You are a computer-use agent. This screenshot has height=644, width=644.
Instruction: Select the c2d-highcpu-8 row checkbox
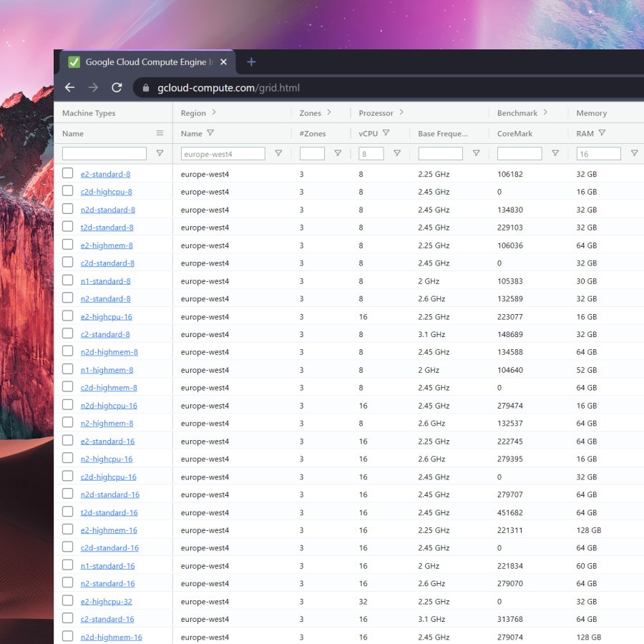pyautogui.click(x=68, y=191)
